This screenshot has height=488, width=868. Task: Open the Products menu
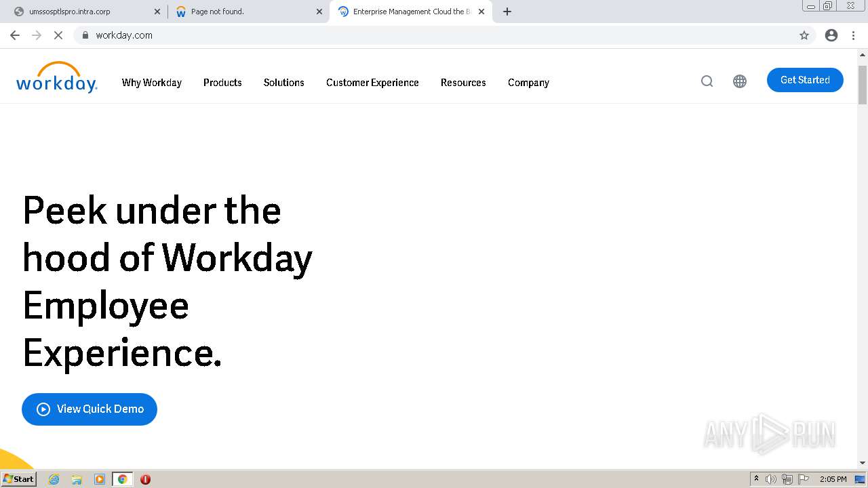coord(222,83)
